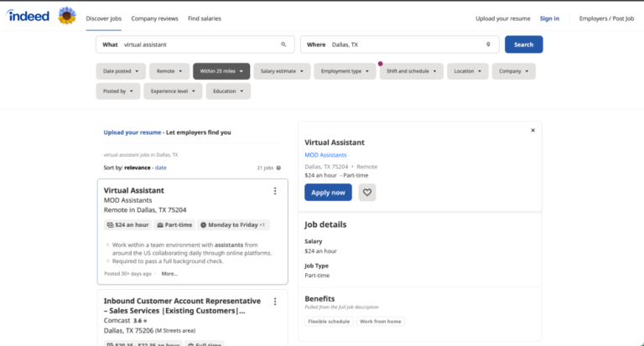The width and height of the screenshot is (644, 346).
Task: Open the Within 25 miles filter
Action: click(x=221, y=71)
